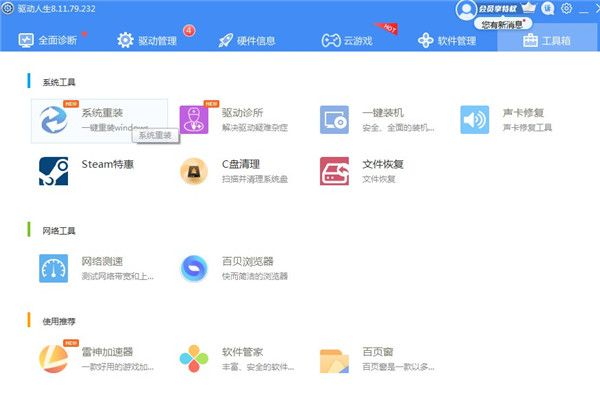Open the 文件恢复 icon
This screenshot has height=400, width=600.
334,171
